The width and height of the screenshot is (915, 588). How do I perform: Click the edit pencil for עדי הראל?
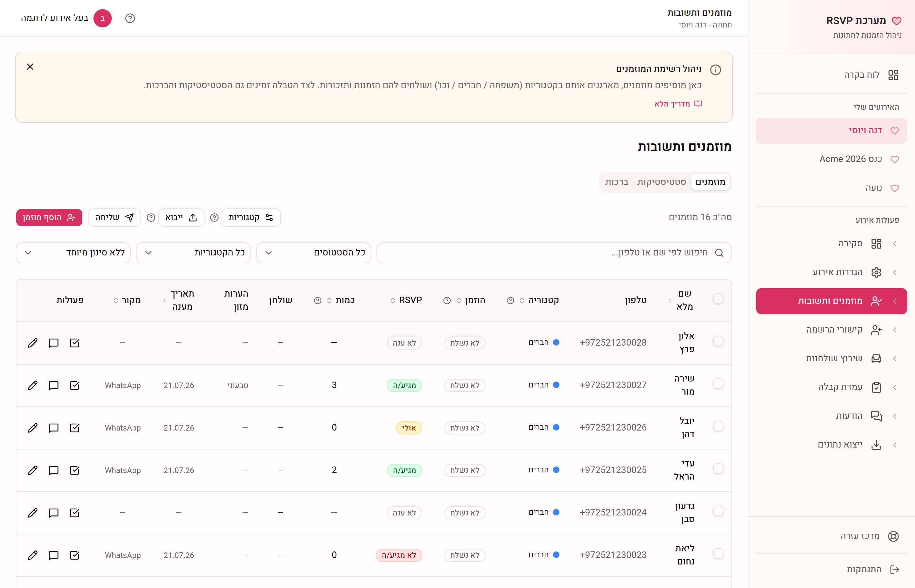[x=33, y=470]
